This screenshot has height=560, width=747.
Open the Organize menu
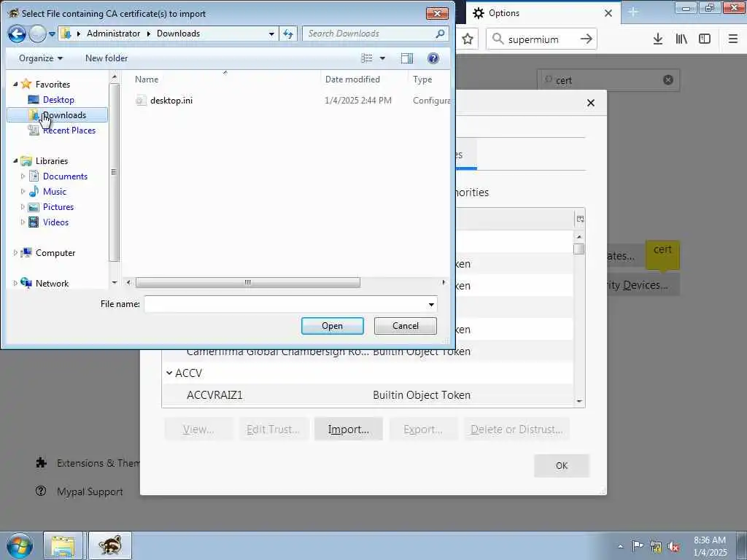pyautogui.click(x=41, y=58)
